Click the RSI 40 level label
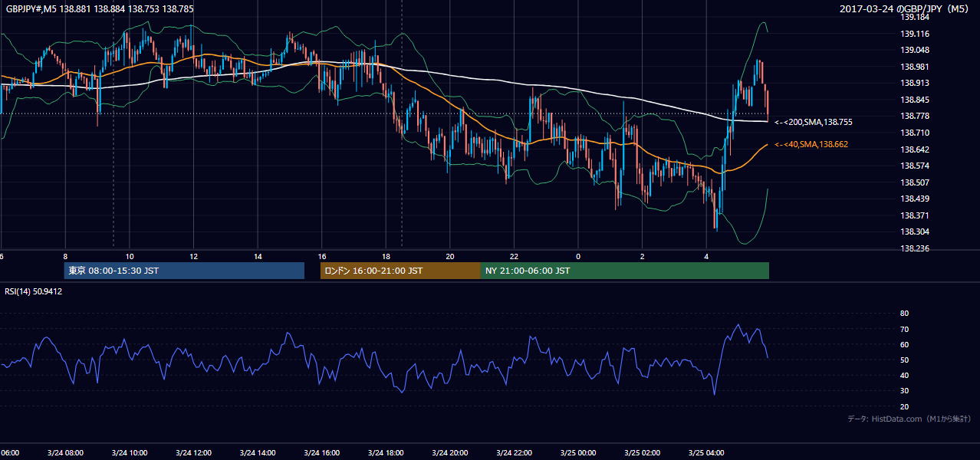 [x=904, y=375]
